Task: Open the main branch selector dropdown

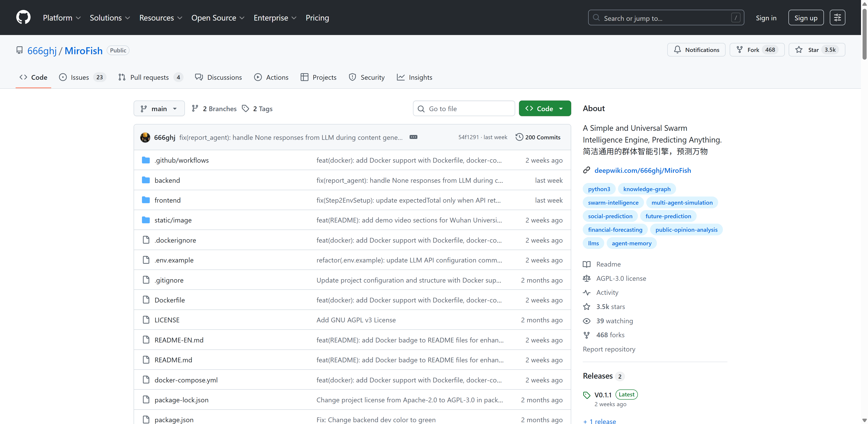Action: pyautogui.click(x=159, y=108)
